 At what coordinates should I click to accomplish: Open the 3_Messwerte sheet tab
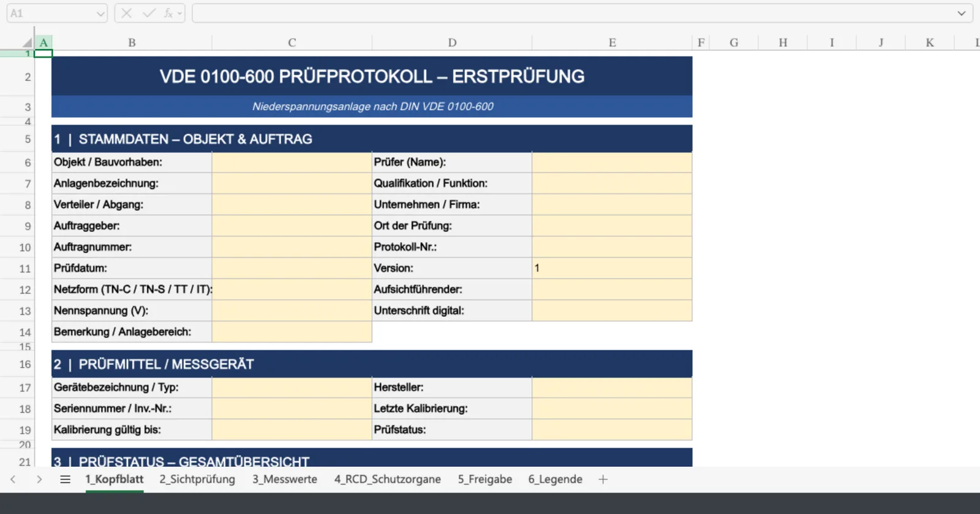tap(285, 479)
